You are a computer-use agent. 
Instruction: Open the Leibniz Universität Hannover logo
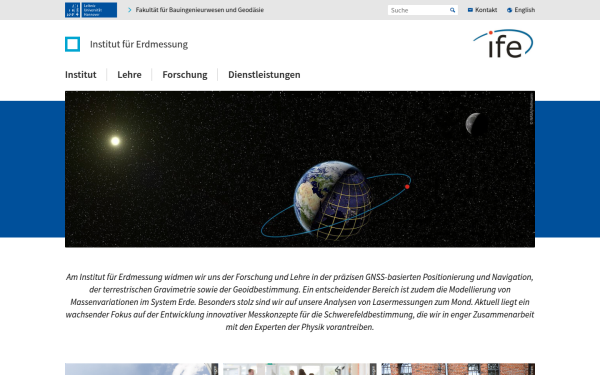[91, 10]
